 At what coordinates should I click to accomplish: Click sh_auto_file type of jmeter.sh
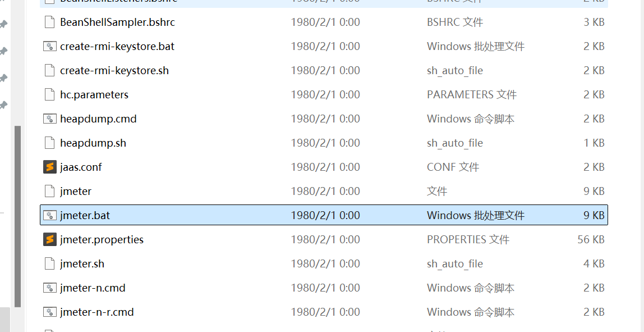(x=454, y=264)
